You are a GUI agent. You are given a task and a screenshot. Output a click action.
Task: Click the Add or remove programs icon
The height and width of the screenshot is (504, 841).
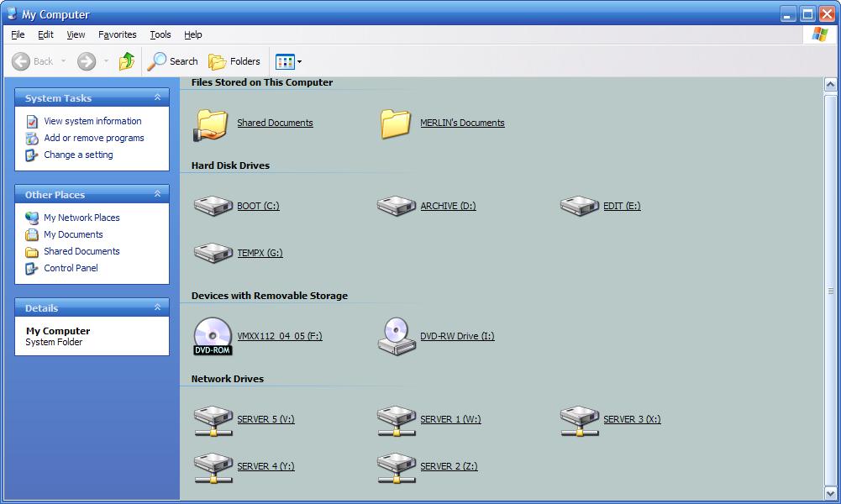point(32,139)
